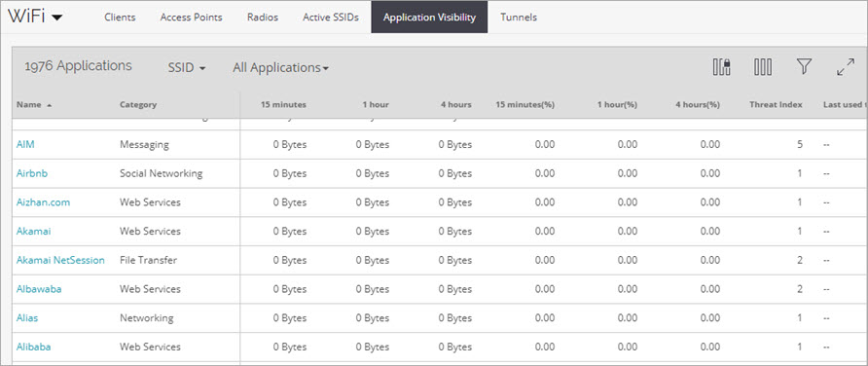Open the Aizhan.com application link
The width and height of the screenshot is (868, 366).
click(x=43, y=202)
